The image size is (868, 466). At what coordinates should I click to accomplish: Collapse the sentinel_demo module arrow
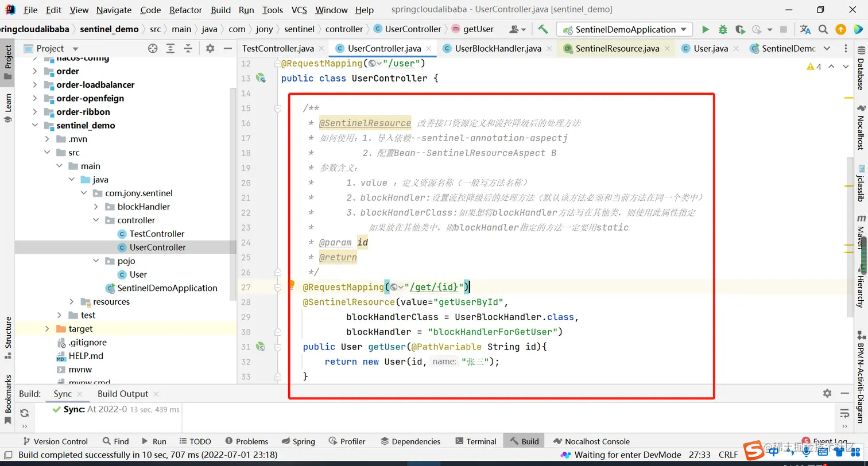pos(35,125)
